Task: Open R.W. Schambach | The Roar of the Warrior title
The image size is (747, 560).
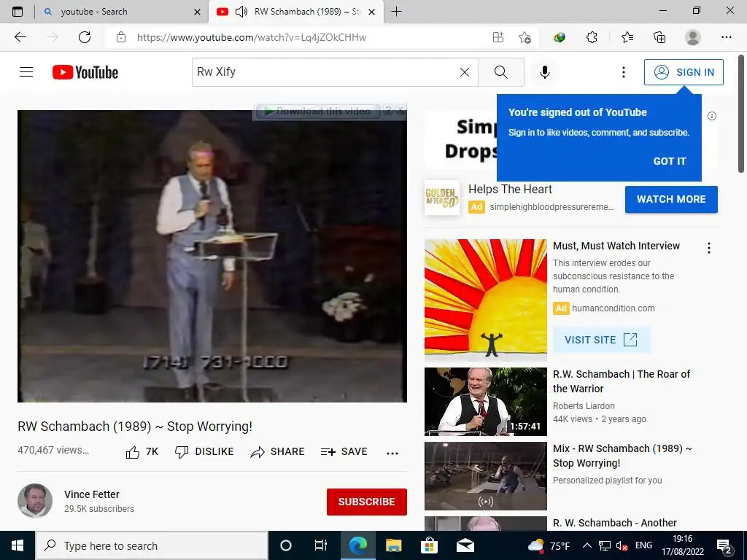Action: 622,381
